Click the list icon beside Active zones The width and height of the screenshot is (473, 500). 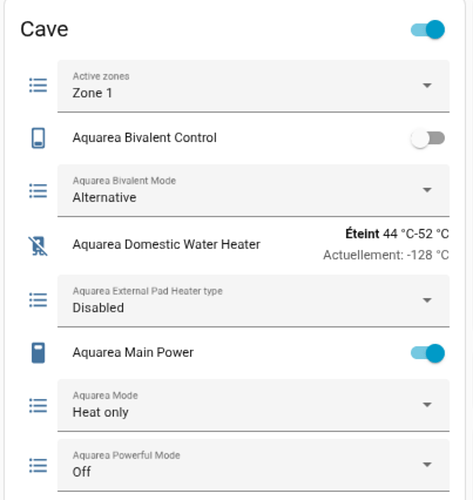[x=38, y=85]
